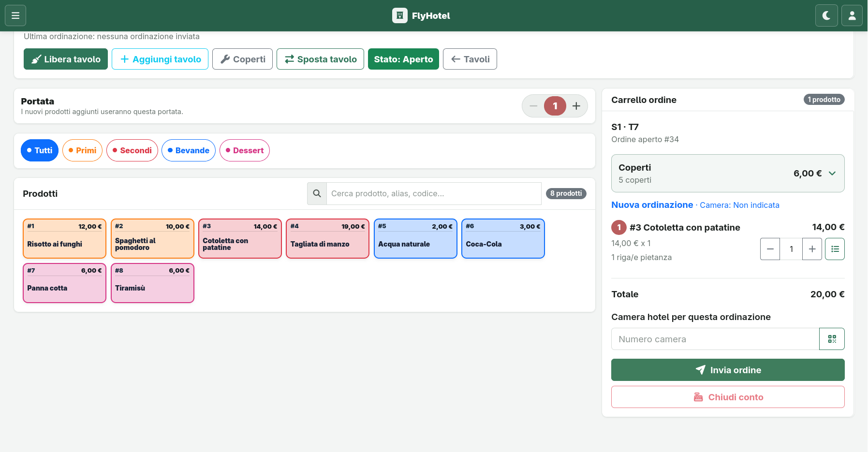Toggle the Stato: Aperto status button
This screenshot has width=868, height=452.
(403, 59)
